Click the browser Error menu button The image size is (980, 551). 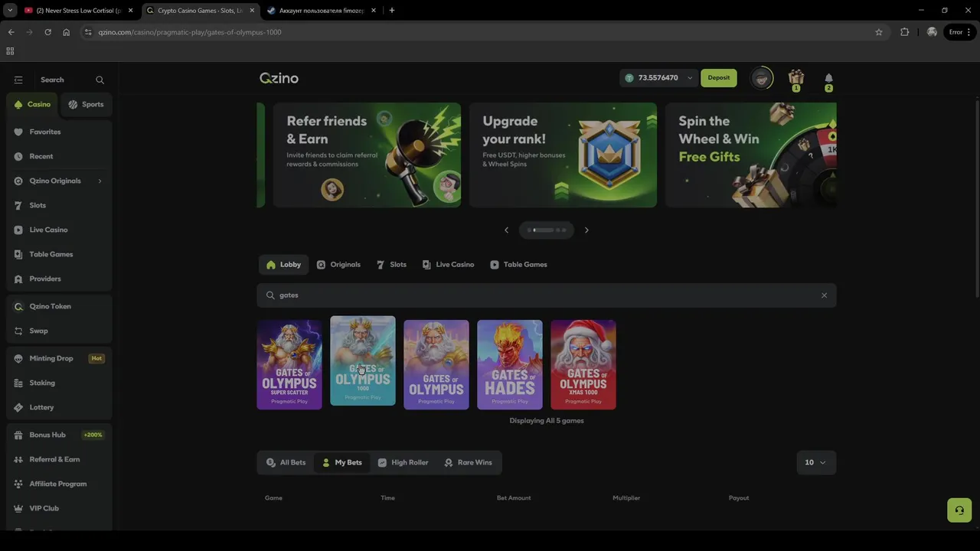[960, 32]
